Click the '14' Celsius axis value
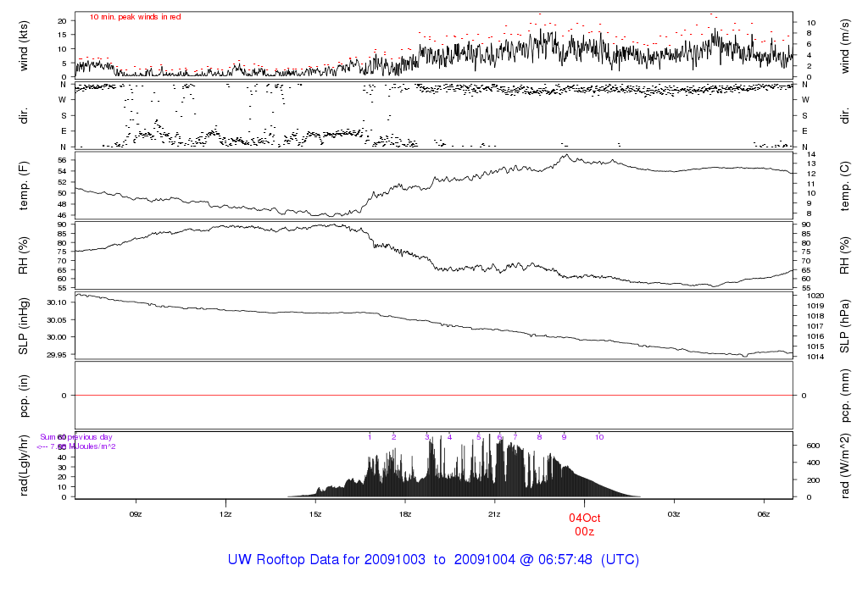The image size is (868, 593). (x=811, y=154)
